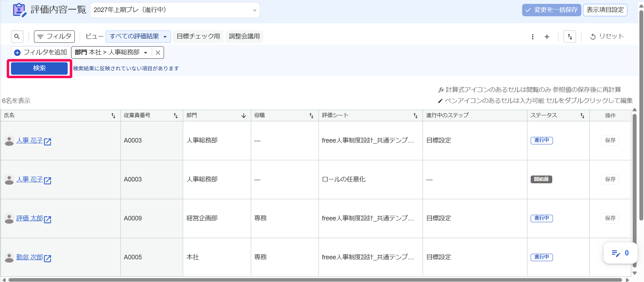Add a new view with plus icon
This screenshot has width=644, height=282.
[x=547, y=37]
